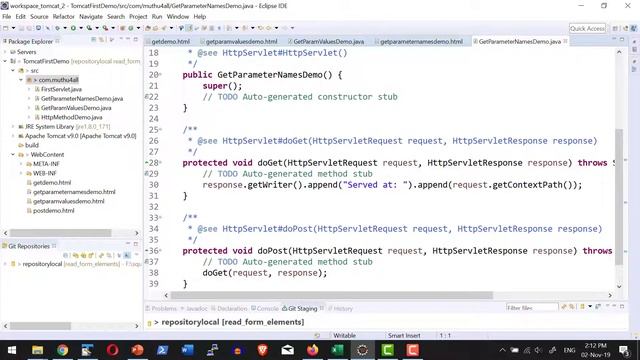Click the Java EE perspective icon at the far right
Screen dimensions: 640x360
[x=633, y=28]
